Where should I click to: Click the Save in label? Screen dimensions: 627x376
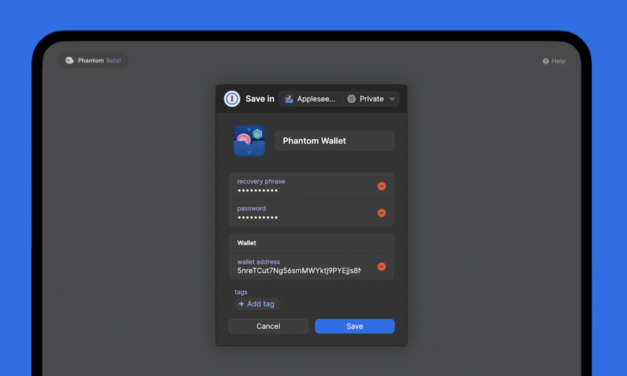(260, 99)
